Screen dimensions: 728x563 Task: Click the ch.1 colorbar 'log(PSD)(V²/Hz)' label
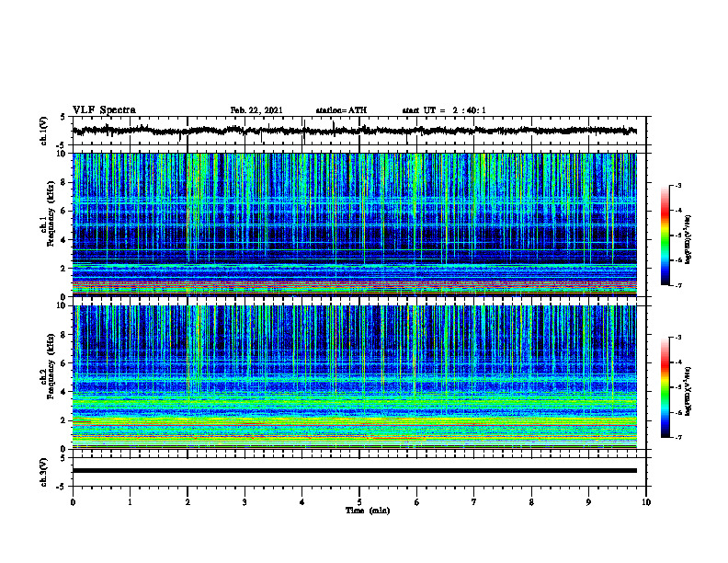(x=688, y=239)
